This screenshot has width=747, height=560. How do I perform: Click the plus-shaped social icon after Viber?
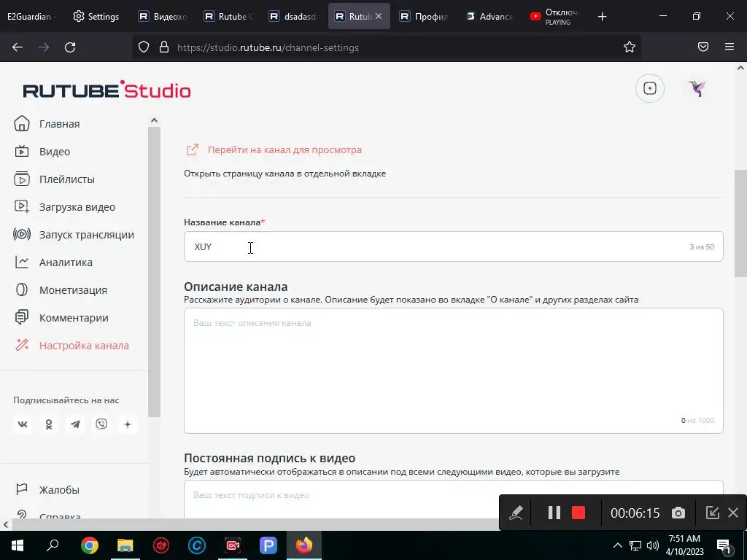127,424
